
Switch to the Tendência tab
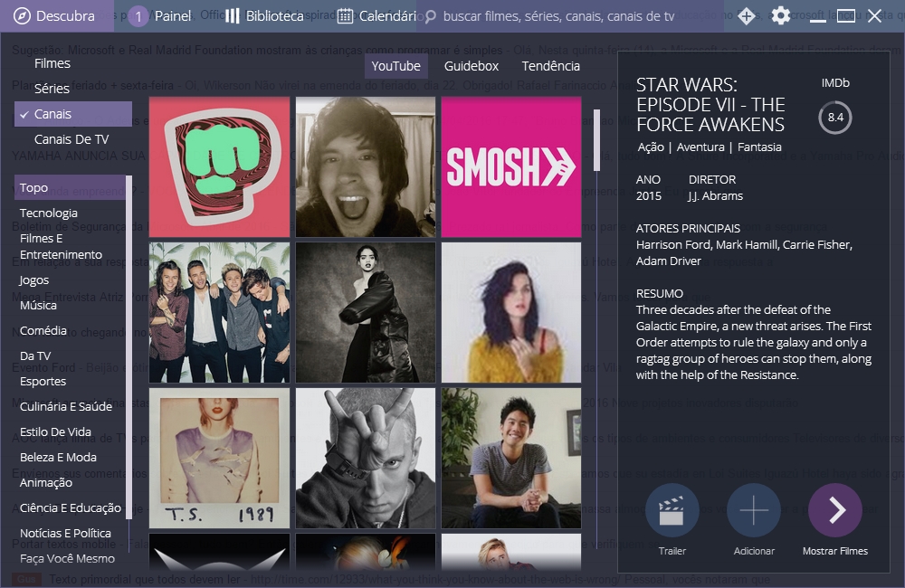pos(550,66)
